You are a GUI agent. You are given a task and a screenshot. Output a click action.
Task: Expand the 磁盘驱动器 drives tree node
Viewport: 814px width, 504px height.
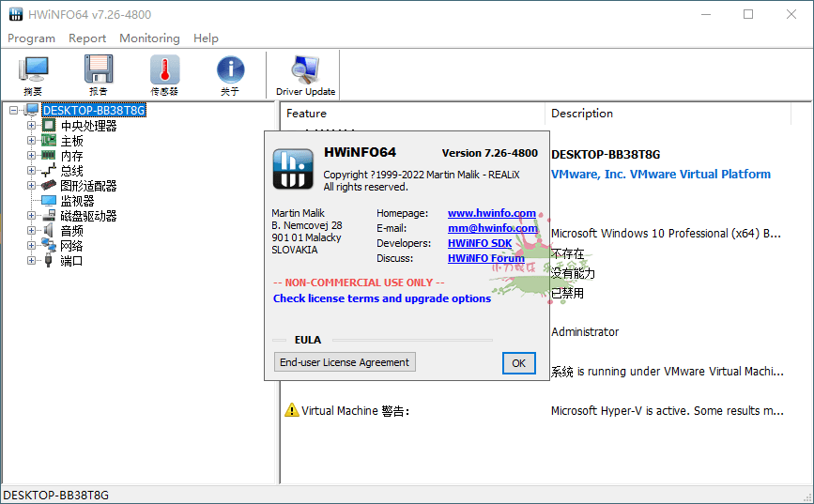coord(31,216)
